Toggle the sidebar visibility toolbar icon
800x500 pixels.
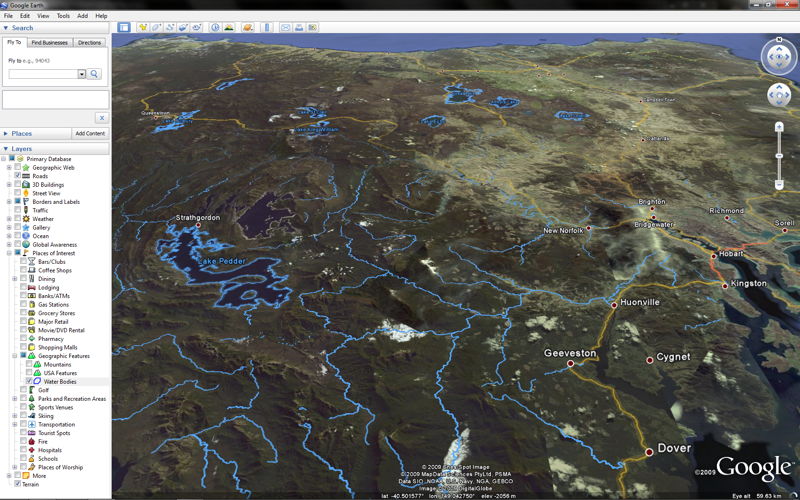pos(124,27)
